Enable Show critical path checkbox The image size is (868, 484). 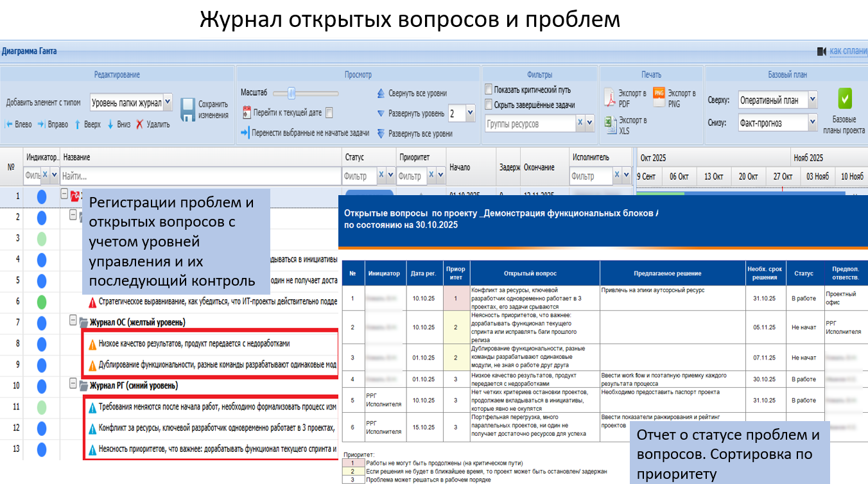click(x=489, y=90)
